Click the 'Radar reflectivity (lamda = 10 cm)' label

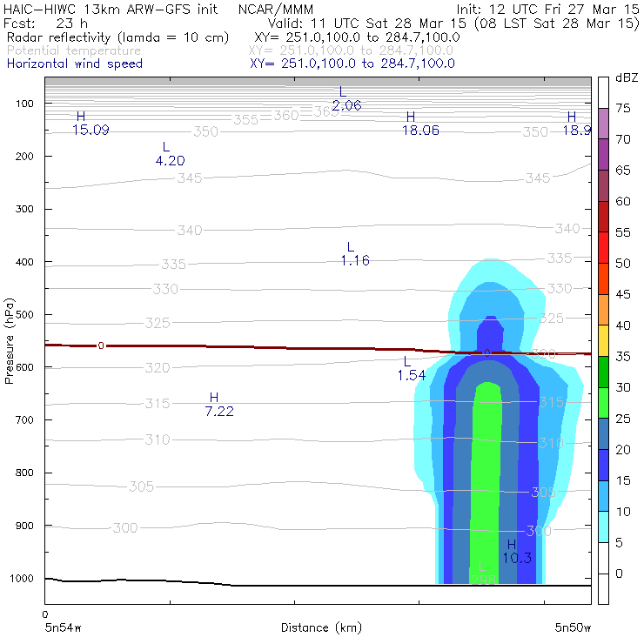click(x=117, y=37)
